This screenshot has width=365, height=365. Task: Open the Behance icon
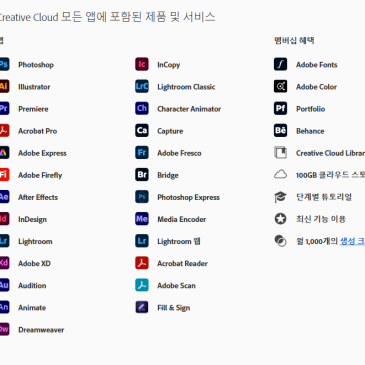click(x=280, y=131)
